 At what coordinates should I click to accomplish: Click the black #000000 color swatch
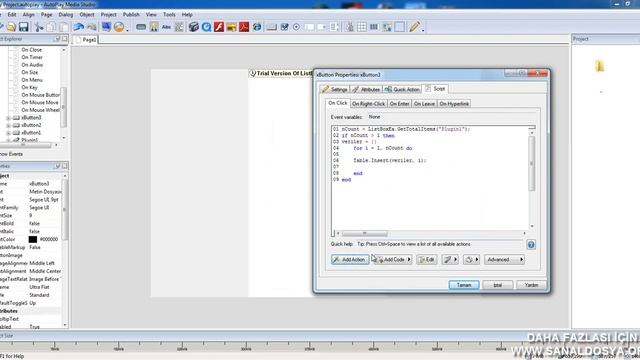(33, 239)
